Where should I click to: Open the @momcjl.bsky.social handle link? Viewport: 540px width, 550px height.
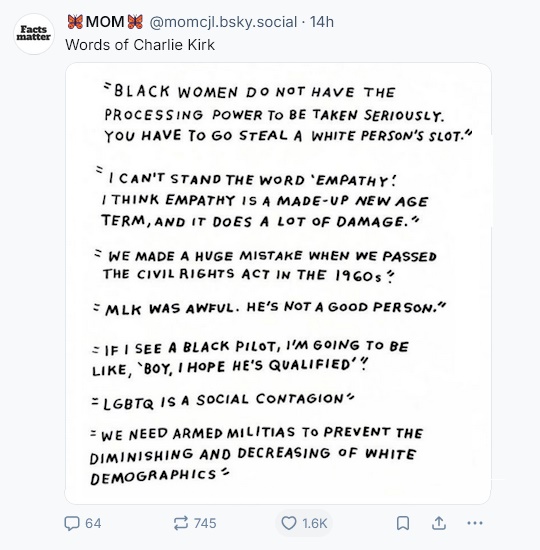click(223, 22)
